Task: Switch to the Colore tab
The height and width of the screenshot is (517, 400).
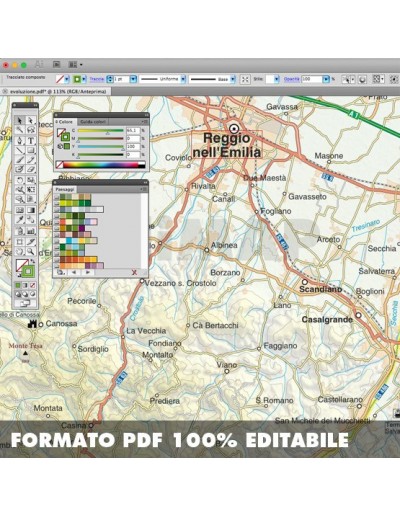Action: click(65, 122)
